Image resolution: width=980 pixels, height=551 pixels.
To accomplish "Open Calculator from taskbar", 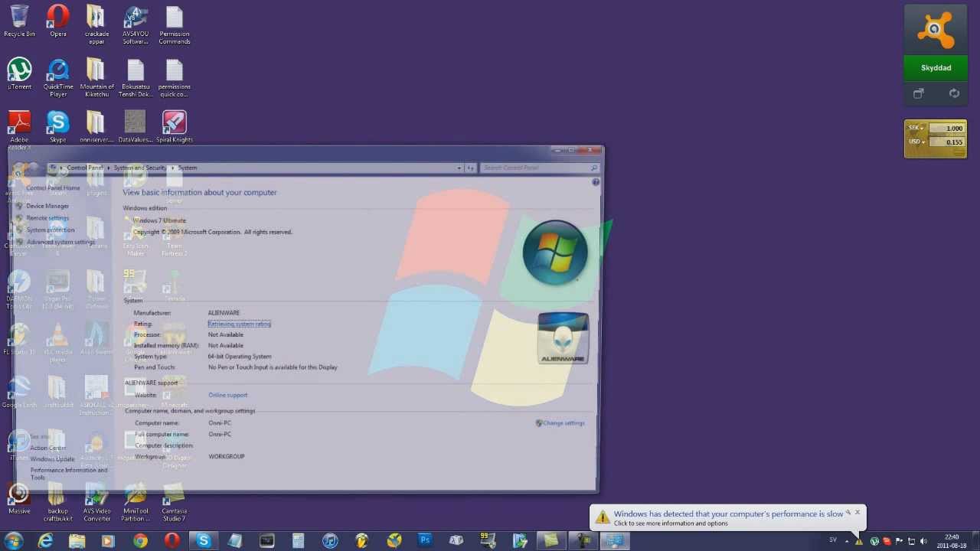I will coord(298,541).
